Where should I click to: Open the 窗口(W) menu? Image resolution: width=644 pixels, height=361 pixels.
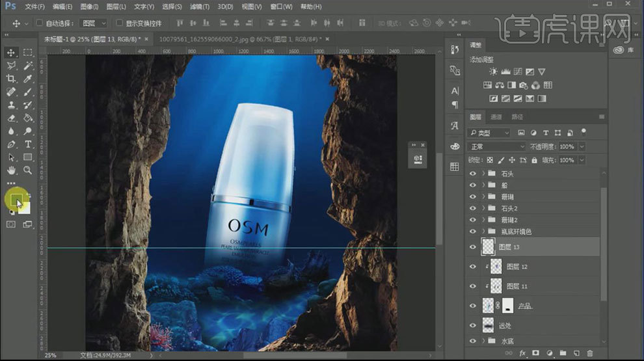281,7
